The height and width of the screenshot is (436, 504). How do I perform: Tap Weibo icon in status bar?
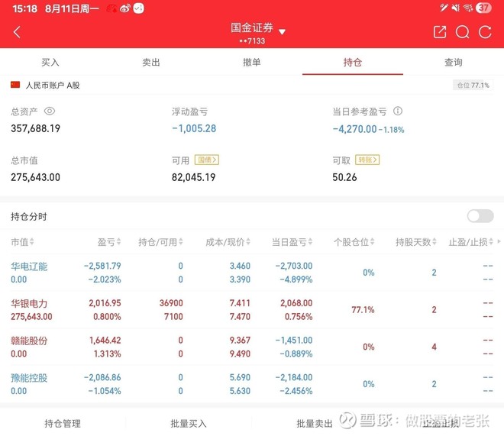point(124,8)
